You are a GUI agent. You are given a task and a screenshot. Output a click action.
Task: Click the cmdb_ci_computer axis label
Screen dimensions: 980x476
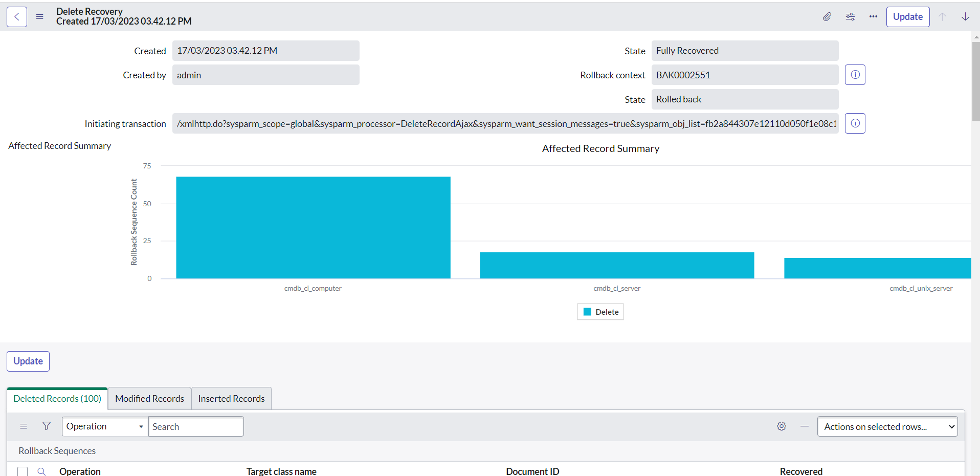click(x=313, y=289)
